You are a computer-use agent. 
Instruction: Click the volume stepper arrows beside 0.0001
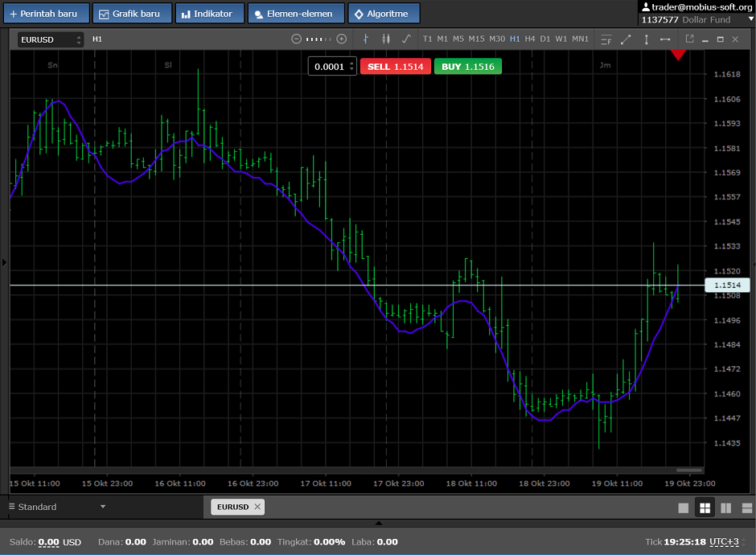click(352, 67)
